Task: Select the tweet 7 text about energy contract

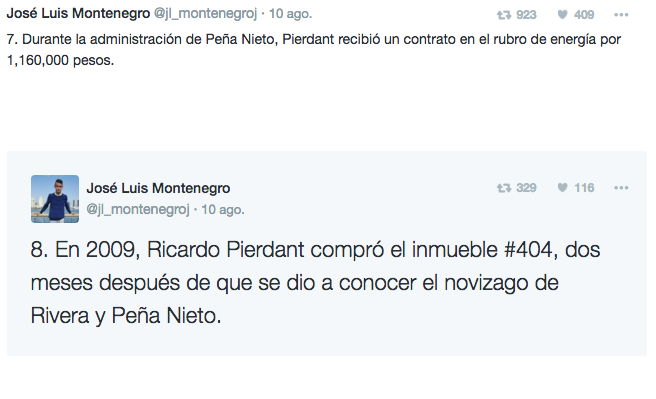Action: pos(314,50)
